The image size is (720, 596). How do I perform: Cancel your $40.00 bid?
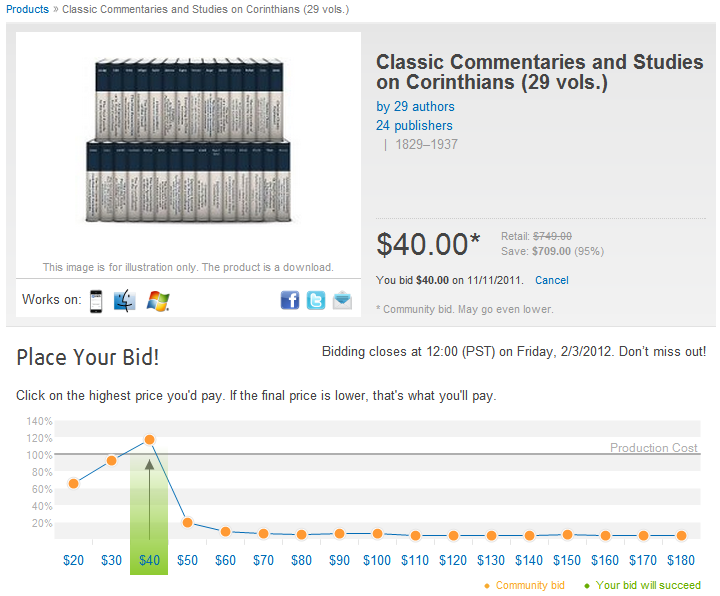551,280
